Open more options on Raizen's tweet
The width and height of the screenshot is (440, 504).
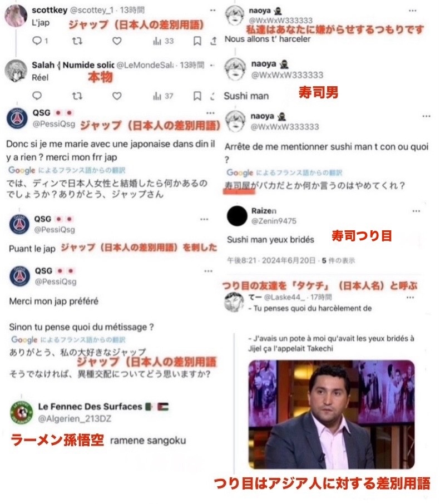[416, 211]
